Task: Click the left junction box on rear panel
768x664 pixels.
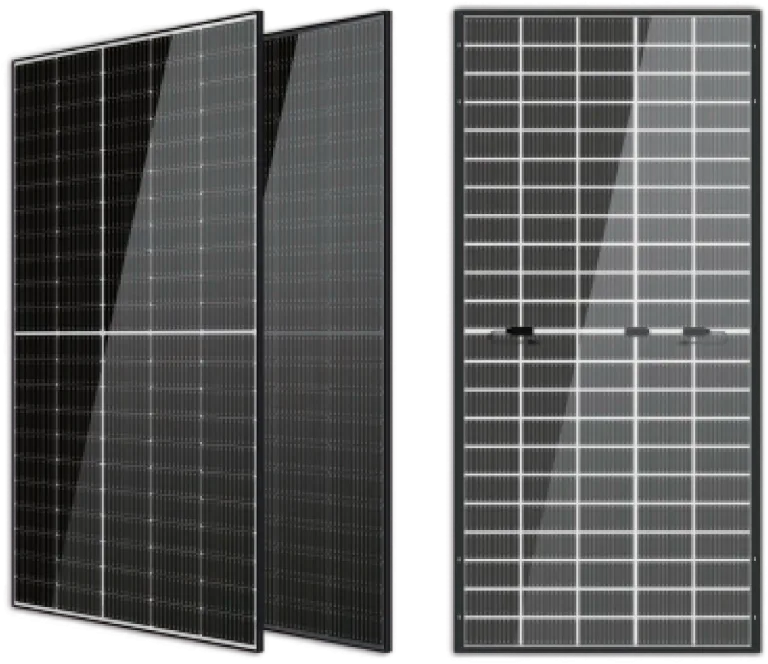Action: 519,331
